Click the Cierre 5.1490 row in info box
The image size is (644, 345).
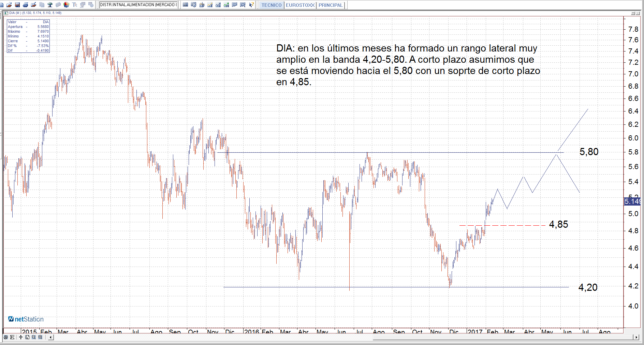[x=28, y=41]
